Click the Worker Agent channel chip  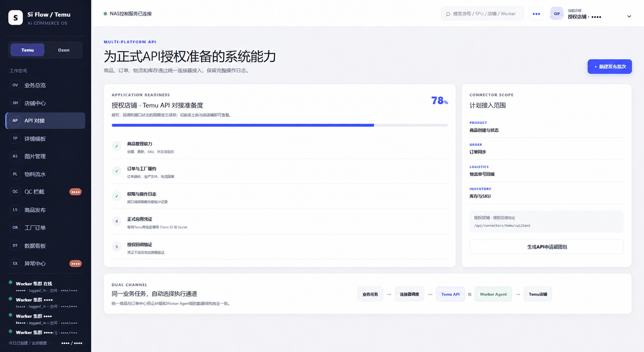click(493, 294)
